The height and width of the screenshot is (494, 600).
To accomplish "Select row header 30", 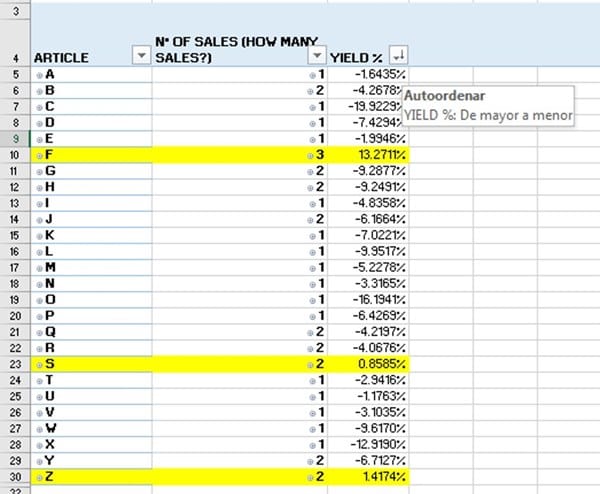I will point(16,476).
